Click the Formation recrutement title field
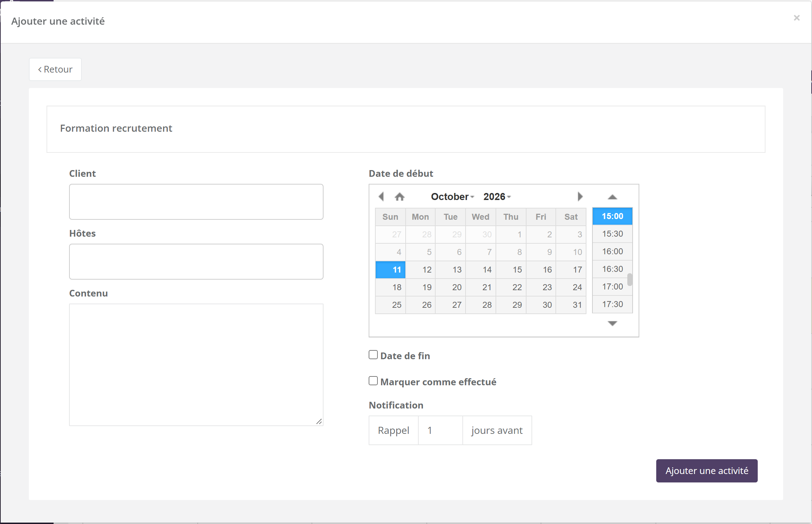 [x=406, y=129]
